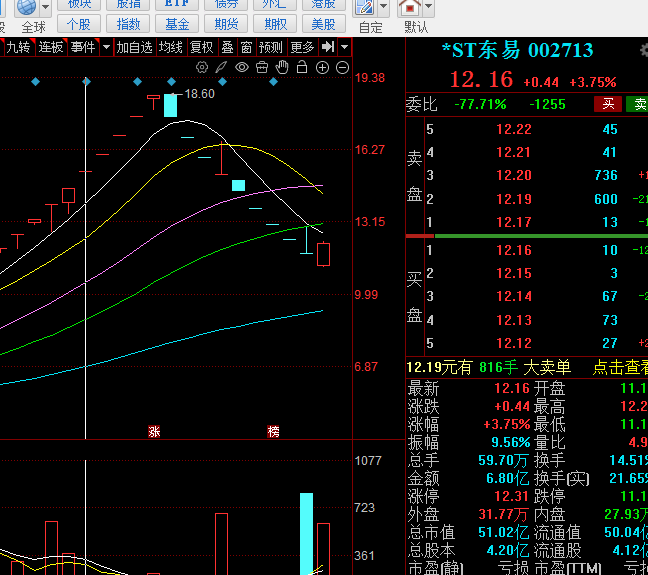This screenshot has height=575, width=648.
Task: Select sell level 2 price 12.19
Action: 514,199
